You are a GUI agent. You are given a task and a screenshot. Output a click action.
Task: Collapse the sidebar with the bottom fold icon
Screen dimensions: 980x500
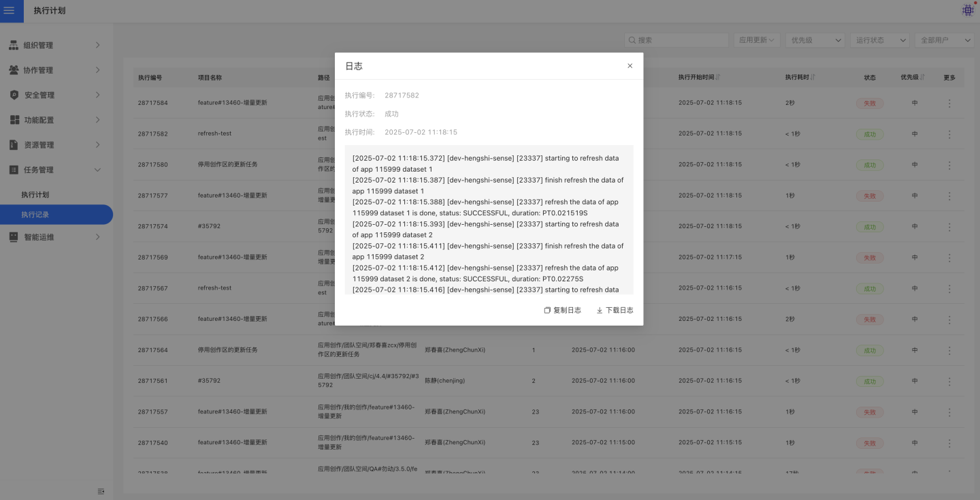pos(101,491)
